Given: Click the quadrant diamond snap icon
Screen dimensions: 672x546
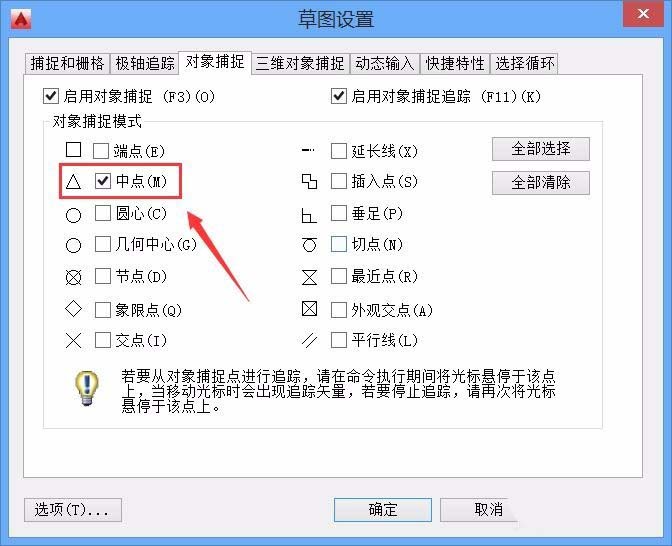Looking at the screenshot, I should [x=73, y=309].
